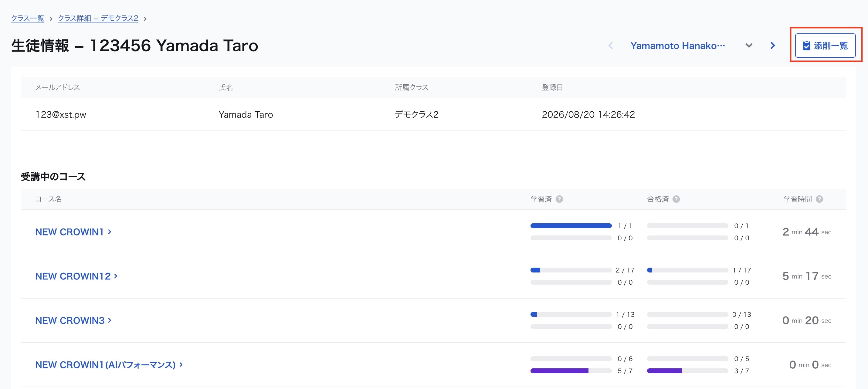Click the 1 / 17 合格済 progress bar
This screenshot has height=389, width=868.
(x=687, y=270)
